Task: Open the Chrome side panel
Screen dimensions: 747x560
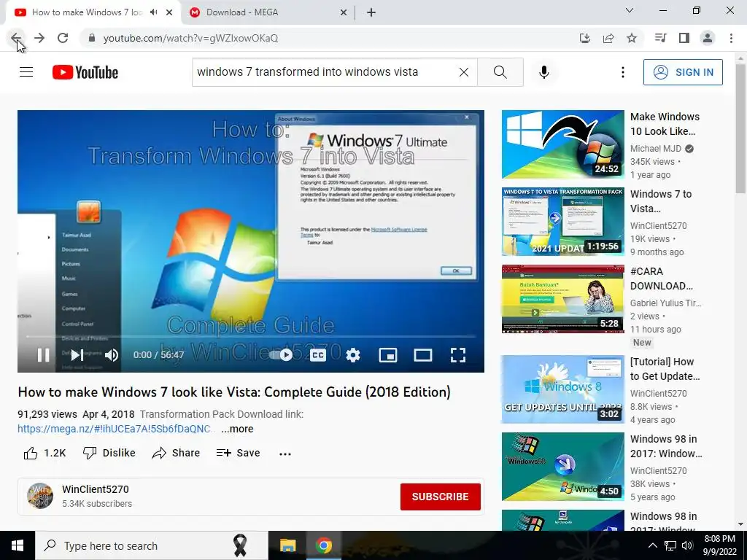Action: pyautogui.click(x=684, y=38)
